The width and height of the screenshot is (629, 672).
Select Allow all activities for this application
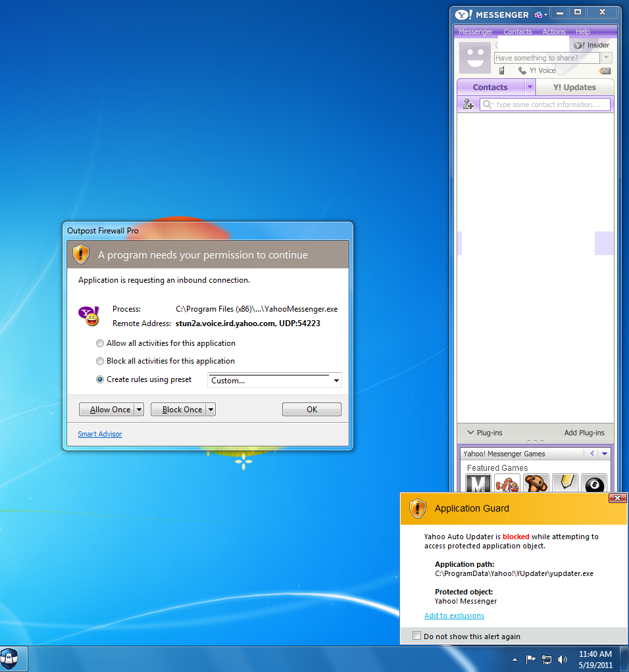[100, 343]
